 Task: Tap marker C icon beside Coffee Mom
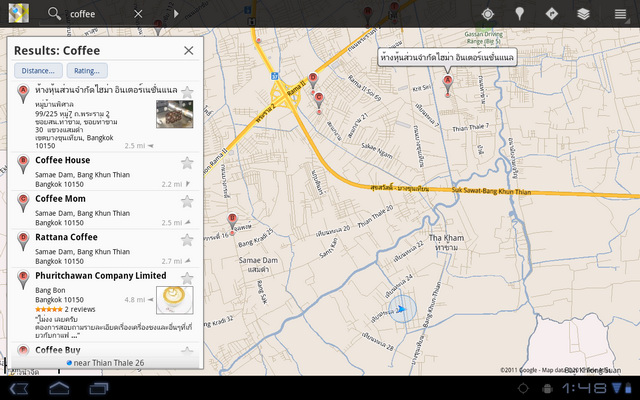(x=23, y=203)
